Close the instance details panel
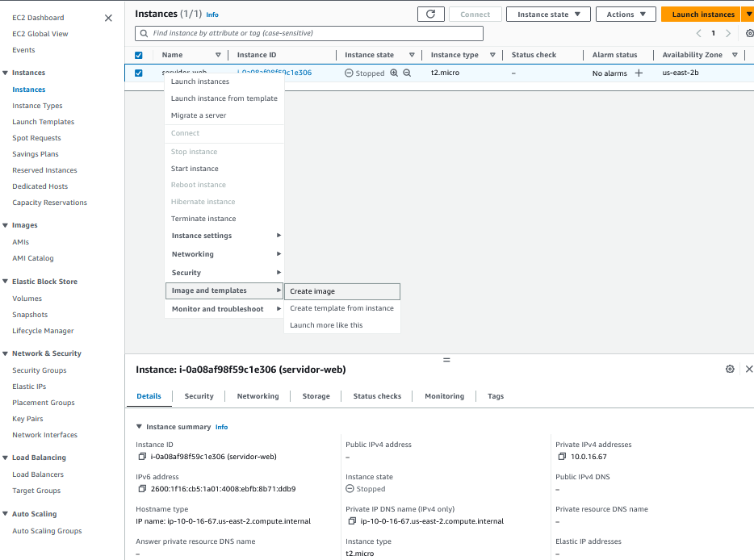The height and width of the screenshot is (560, 754). pos(748,369)
